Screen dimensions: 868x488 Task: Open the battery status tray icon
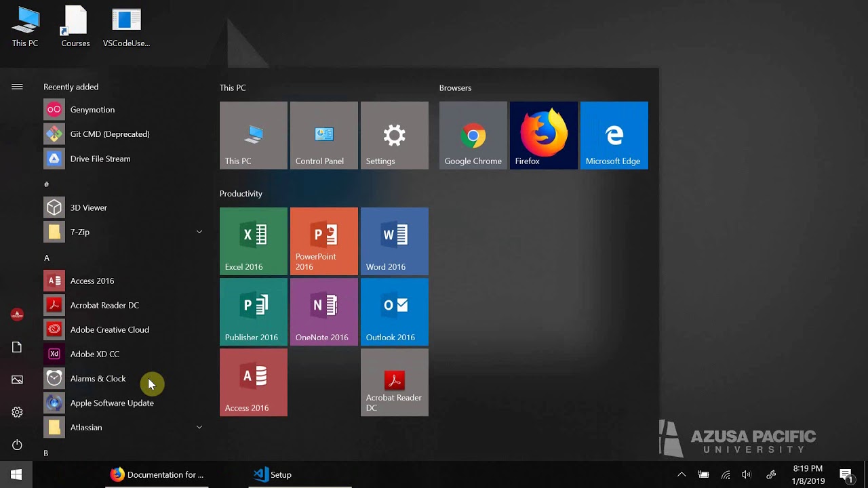click(x=703, y=474)
